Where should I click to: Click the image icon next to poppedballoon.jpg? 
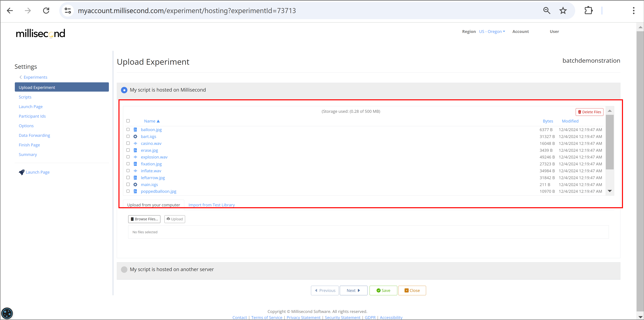(135, 191)
